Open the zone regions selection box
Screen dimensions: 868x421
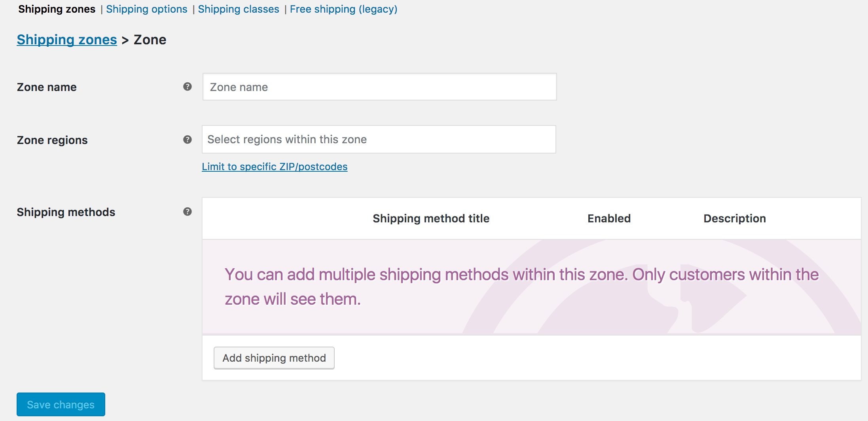coord(379,139)
